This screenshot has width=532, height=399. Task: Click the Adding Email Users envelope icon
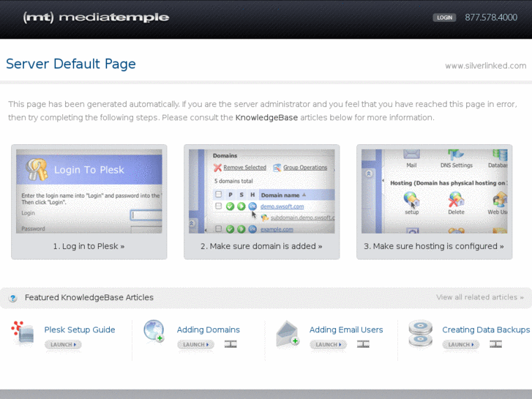[288, 333]
